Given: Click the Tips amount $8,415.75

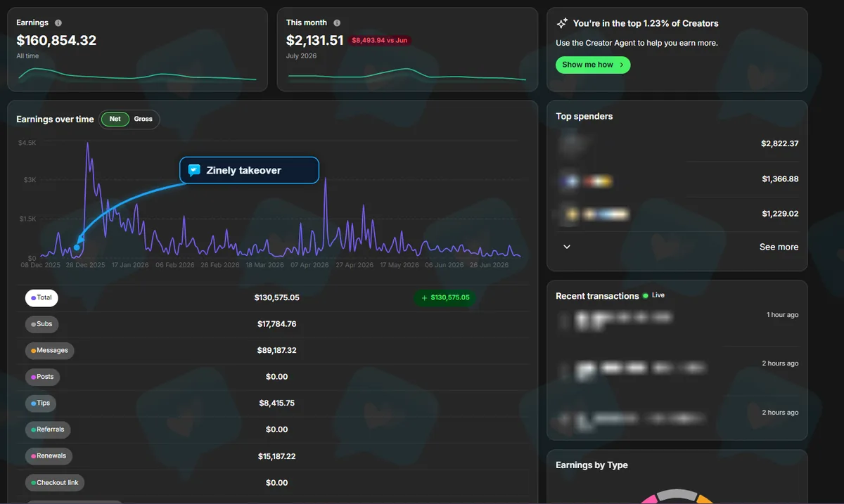Looking at the screenshot, I should click(x=276, y=403).
